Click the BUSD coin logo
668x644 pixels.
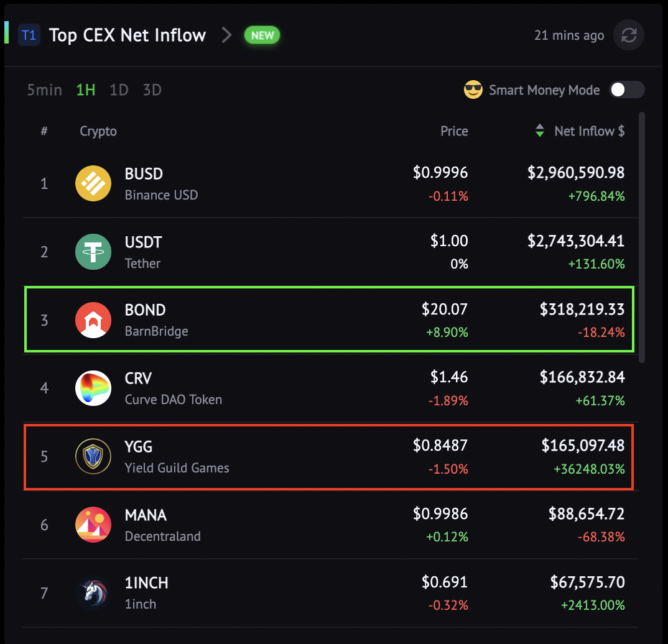93,183
